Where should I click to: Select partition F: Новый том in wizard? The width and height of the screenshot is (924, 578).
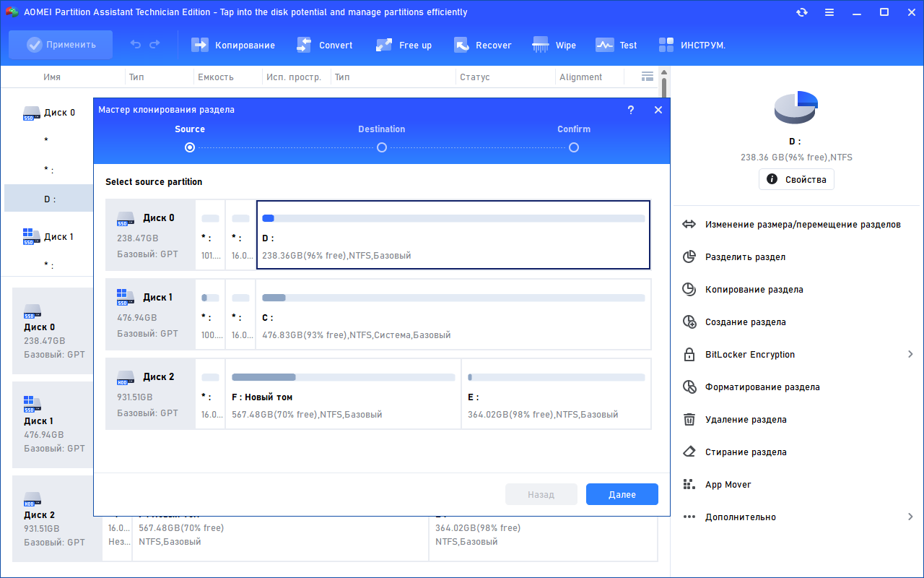(344, 394)
